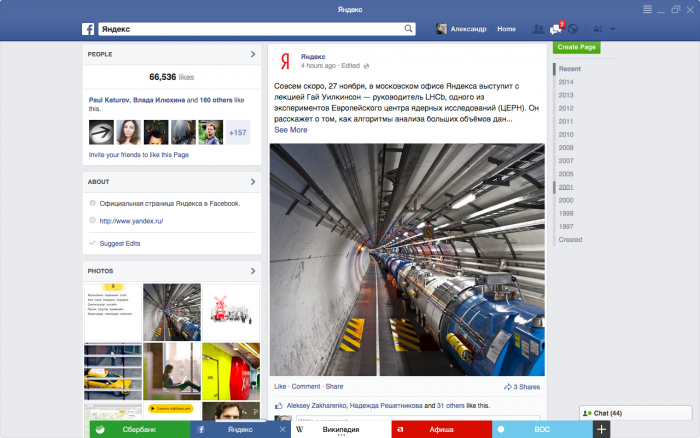Image resolution: width=700 pixels, height=438 pixels.
Task: Open Paul Katurov profile link
Action: pos(109,100)
